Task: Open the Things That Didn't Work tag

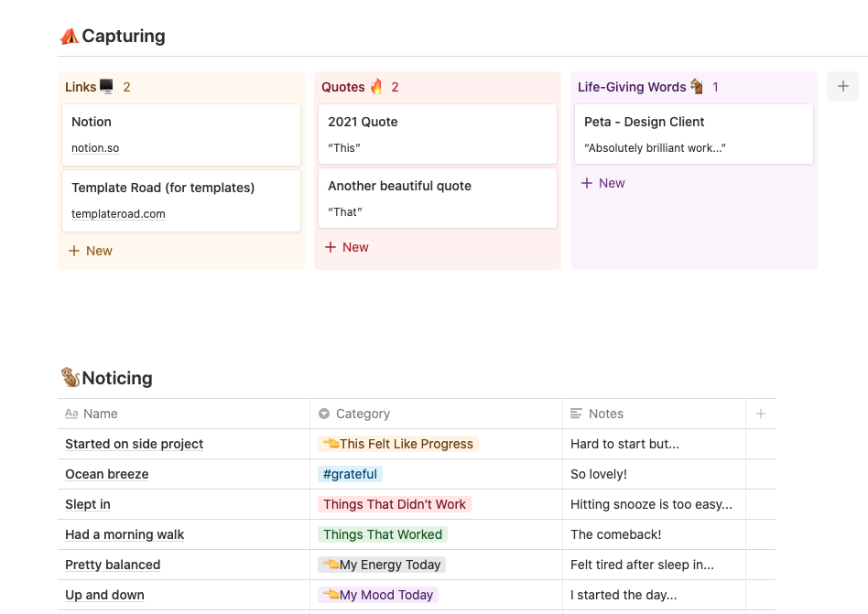Action: coord(395,504)
